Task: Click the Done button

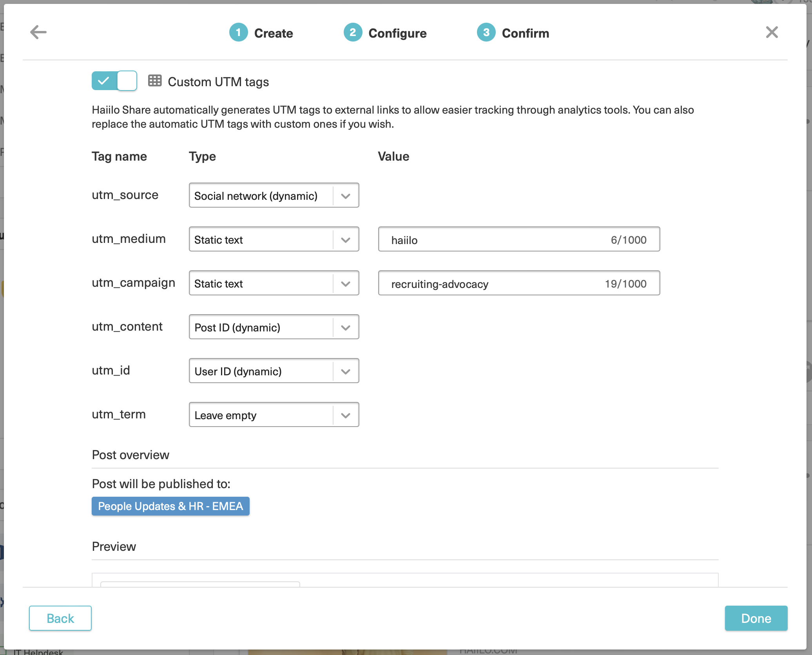Action: (x=756, y=618)
